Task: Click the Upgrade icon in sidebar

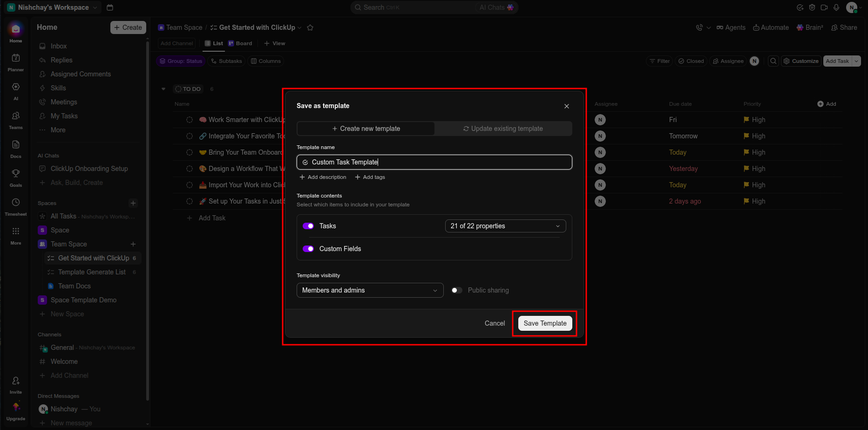Action: click(x=16, y=407)
